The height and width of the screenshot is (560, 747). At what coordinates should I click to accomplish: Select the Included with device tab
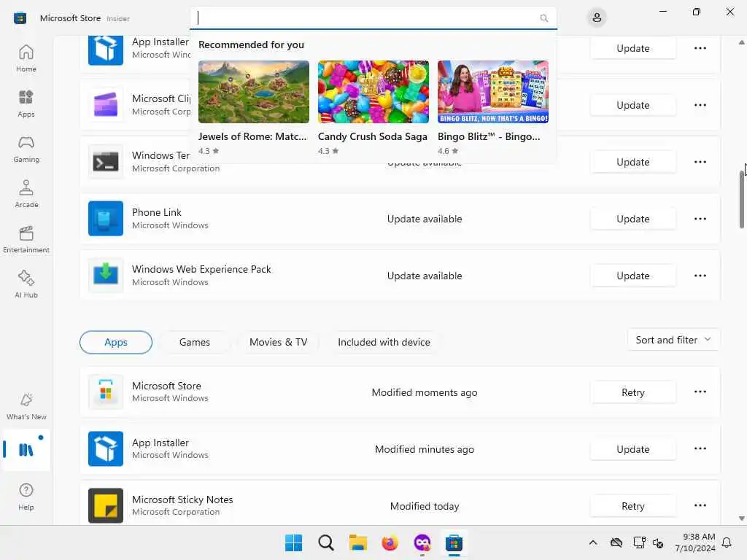click(x=384, y=343)
